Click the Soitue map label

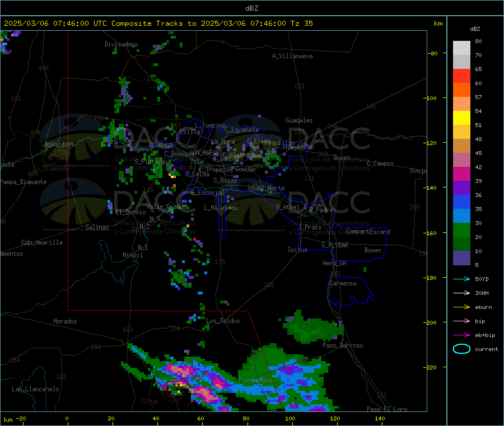coord(297,250)
